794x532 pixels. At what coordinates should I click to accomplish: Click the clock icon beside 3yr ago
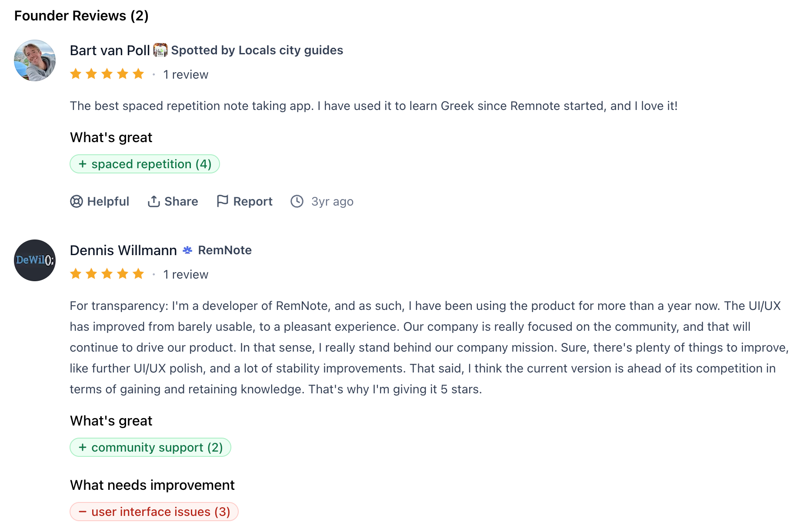coord(297,201)
